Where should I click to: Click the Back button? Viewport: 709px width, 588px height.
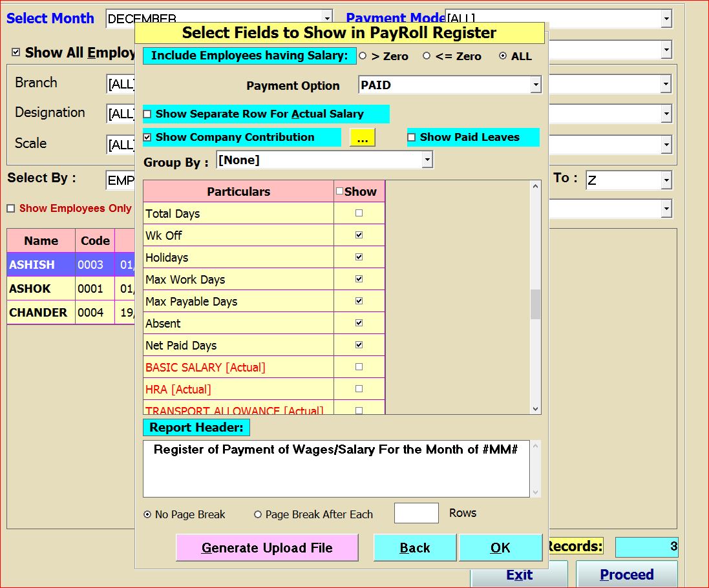point(415,548)
